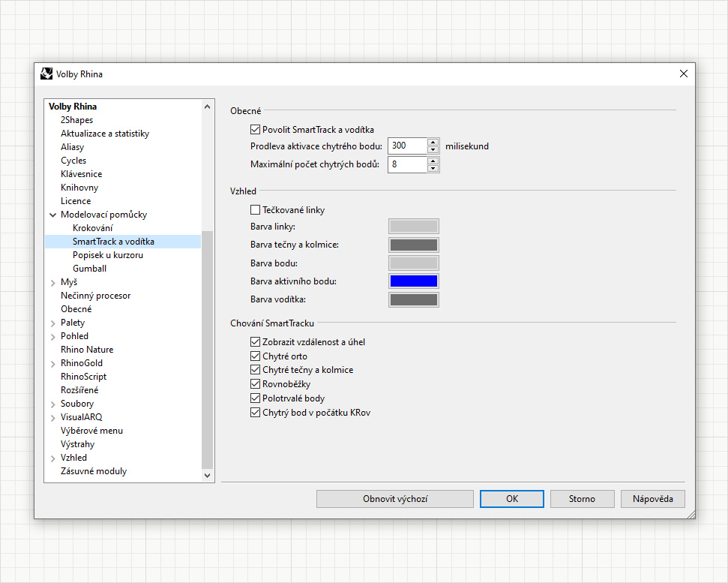The height and width of the screenshot is (583, 728).
Task: Click the Rhino icon in title bar
Action: [46, 74]
